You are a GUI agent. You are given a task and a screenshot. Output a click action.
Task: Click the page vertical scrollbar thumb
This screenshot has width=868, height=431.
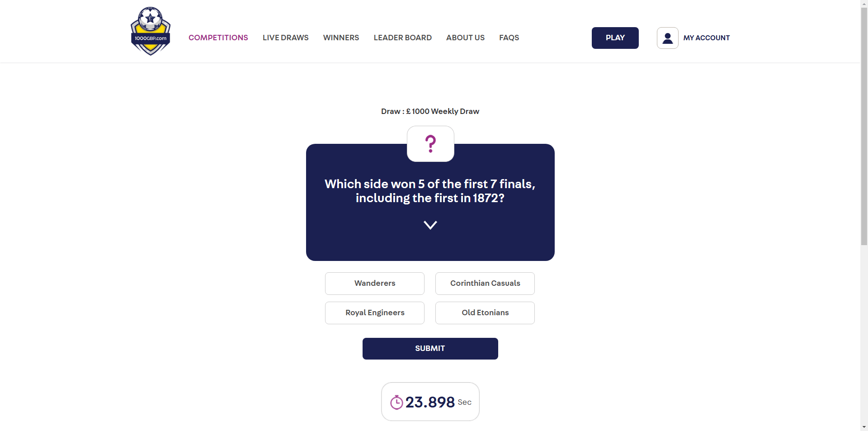click(x=864, y=127)
